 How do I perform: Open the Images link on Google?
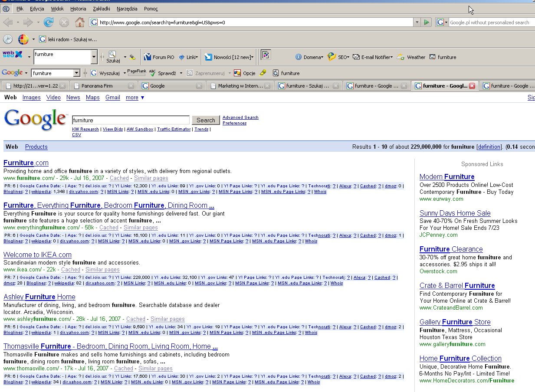(x=32, y=98)
